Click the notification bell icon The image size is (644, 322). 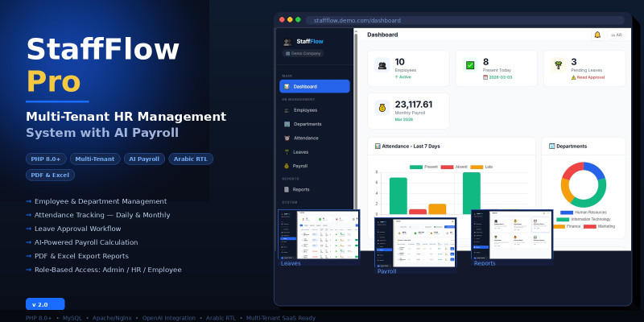(597, 35)
